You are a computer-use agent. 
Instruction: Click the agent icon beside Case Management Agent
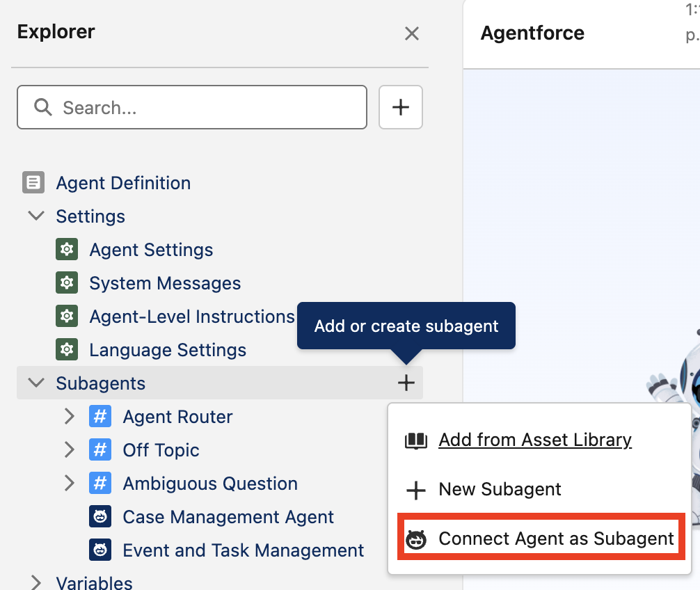pyautogui.click(x=100, y=516)
